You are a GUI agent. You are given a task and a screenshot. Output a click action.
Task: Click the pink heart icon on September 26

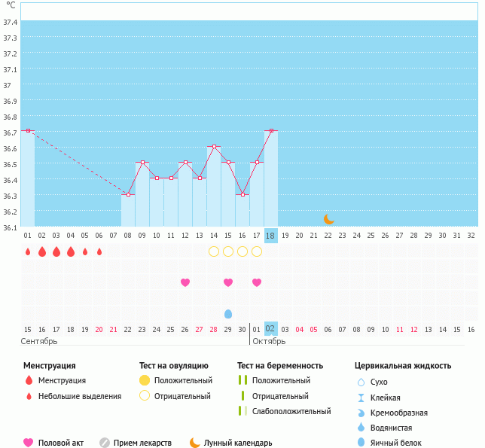(185, 282)
